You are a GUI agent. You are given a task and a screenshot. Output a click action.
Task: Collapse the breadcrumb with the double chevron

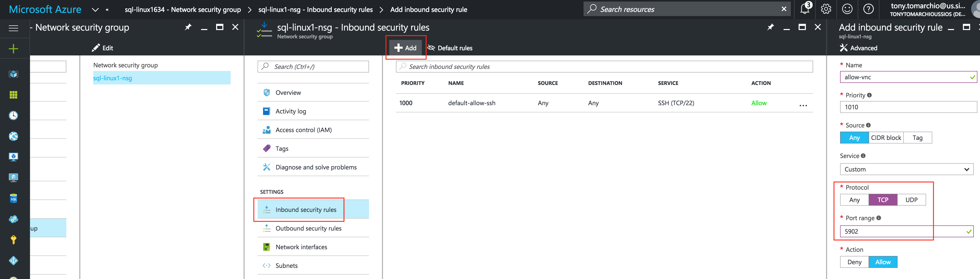tap(107, 10)
